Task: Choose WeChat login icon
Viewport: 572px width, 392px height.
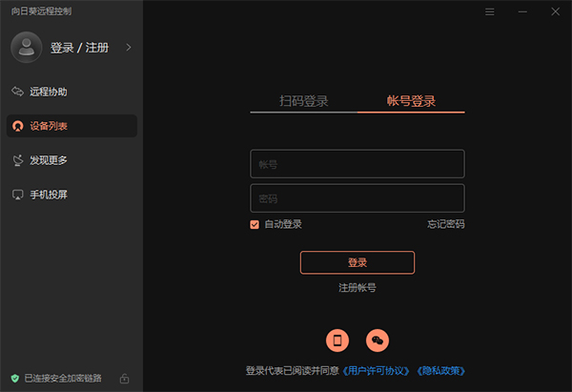Action: 378,340
